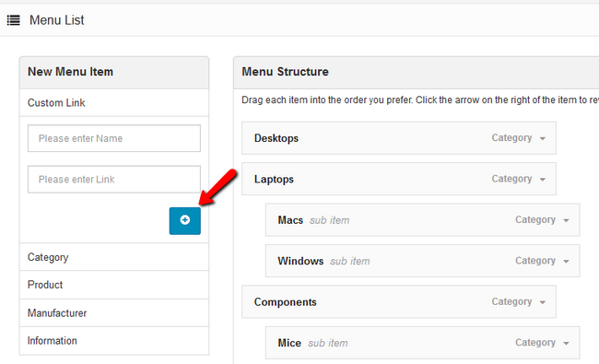Image resolution: width=599 pixels, height=364 pixels.
Task: Click the Category label on Laptops row
Action: point(511,179)
